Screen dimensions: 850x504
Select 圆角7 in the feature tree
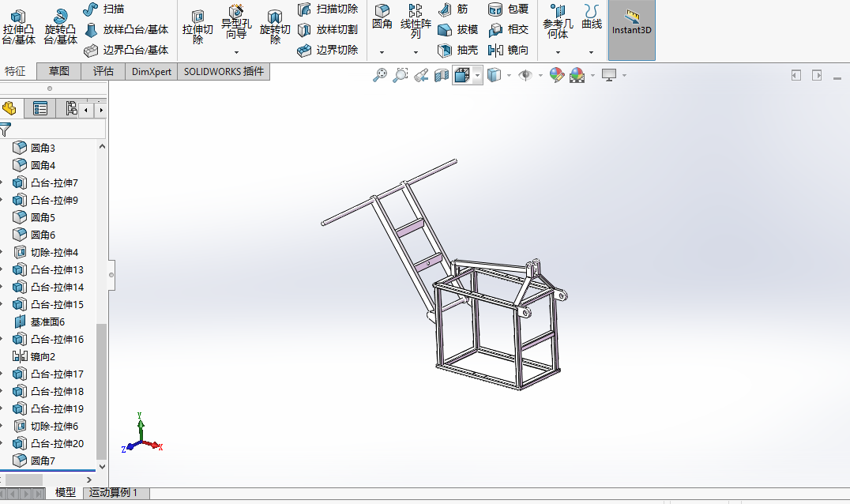tap(34, 461)
